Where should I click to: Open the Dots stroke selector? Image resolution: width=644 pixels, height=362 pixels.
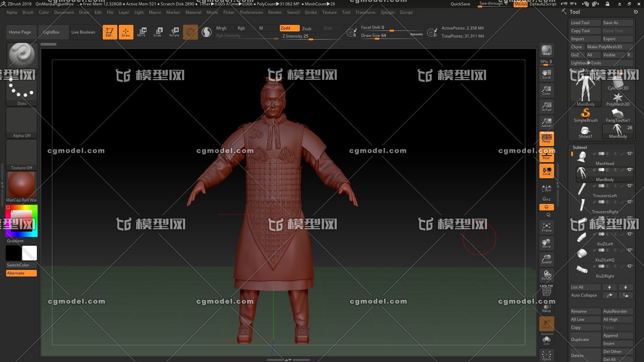coord(21,89)
